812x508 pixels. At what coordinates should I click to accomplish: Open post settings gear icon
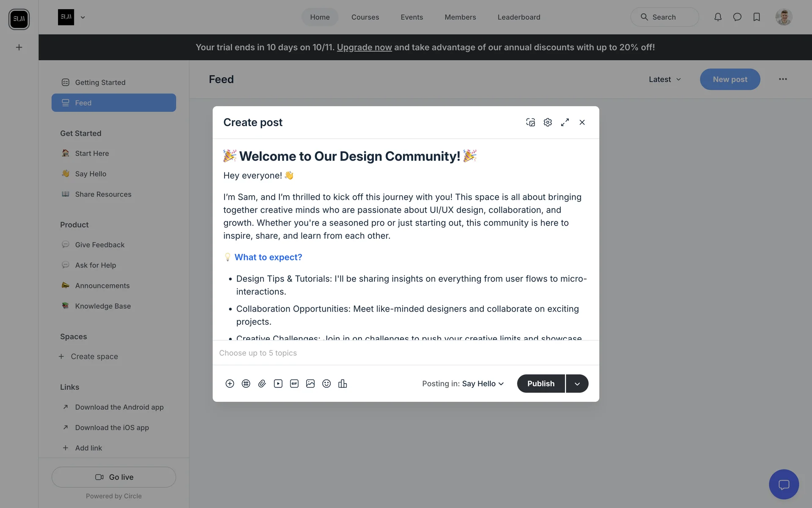click(x=548, y=122)
